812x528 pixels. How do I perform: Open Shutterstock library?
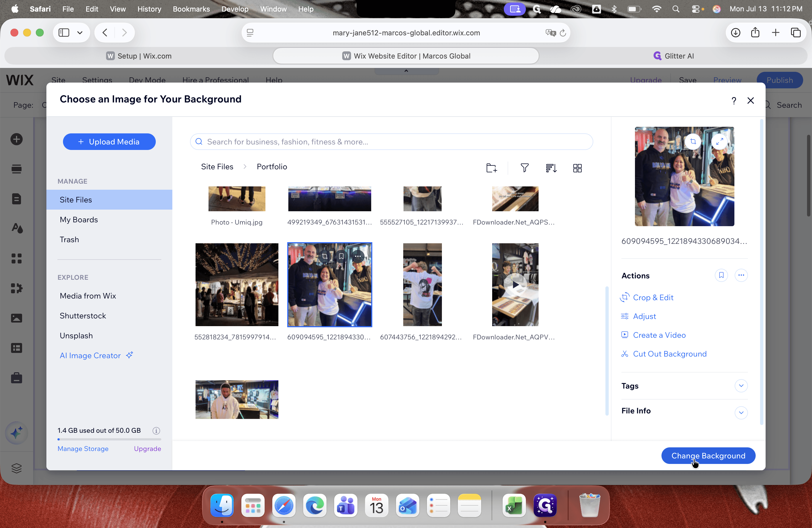83,316
